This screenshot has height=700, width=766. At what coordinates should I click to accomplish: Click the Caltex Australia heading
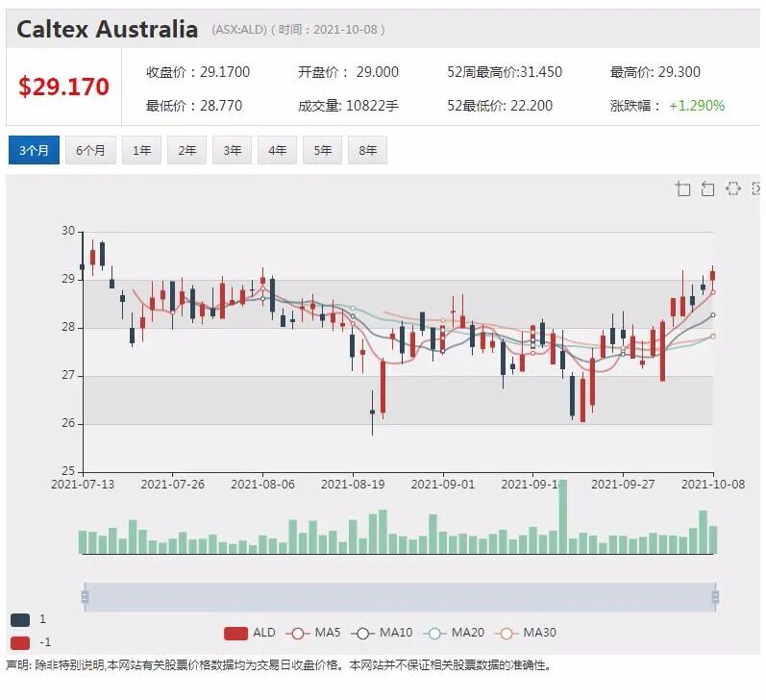[107, 29]
